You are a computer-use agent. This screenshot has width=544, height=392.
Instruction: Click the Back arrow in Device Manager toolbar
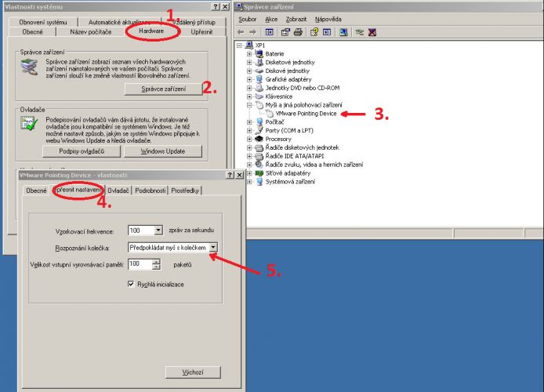pyautogui.click(x=241, y=32)
